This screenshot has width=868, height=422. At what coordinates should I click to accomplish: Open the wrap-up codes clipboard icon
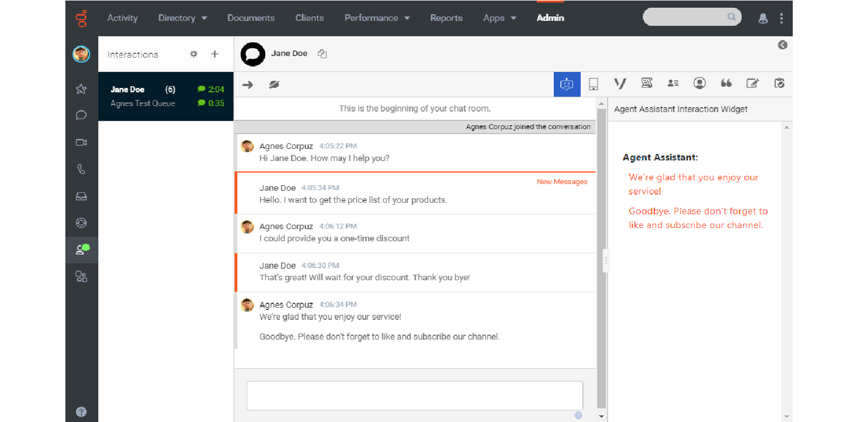pyautogui.click(x=779, y=83)
